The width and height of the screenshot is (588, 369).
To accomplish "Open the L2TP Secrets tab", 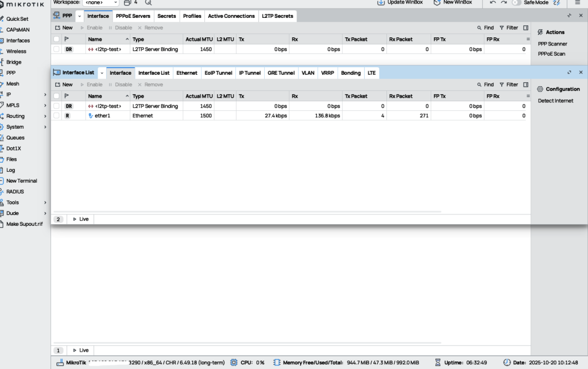I will [277, 16].
